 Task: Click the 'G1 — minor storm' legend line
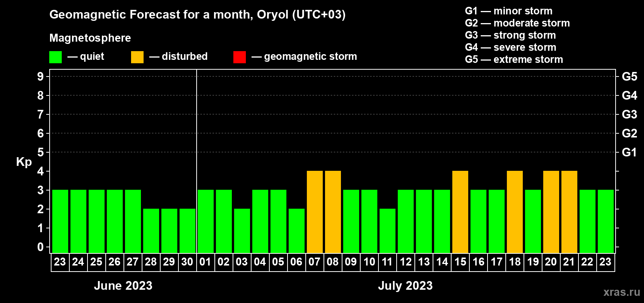508,11
